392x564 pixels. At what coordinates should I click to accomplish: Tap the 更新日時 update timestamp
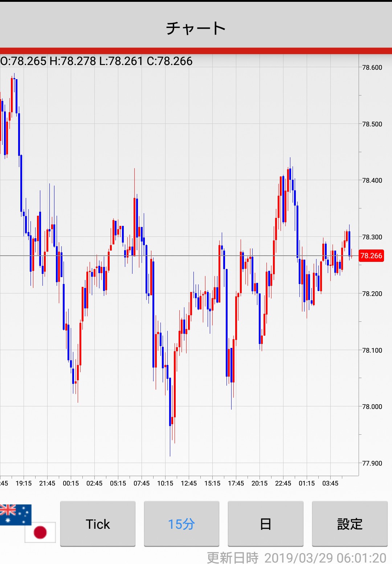coord(296,557)
